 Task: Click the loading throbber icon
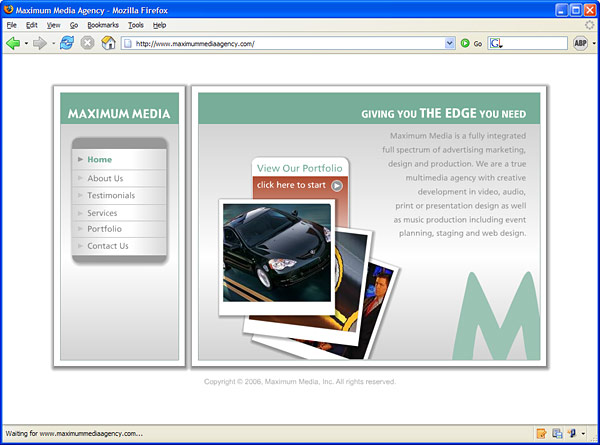590,25
